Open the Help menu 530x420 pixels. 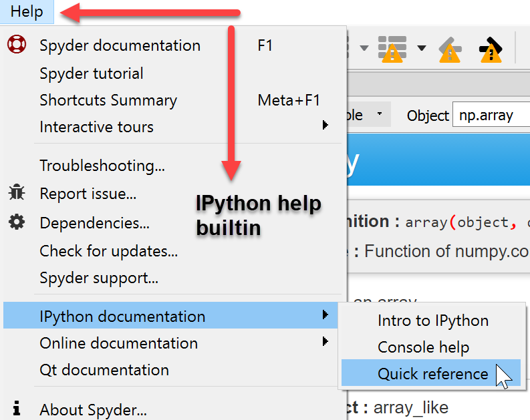coord(27,12)
